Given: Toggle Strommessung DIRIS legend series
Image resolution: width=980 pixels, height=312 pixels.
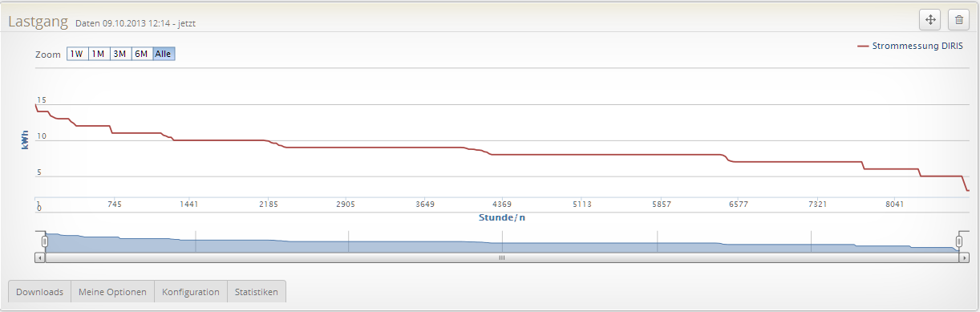Looking at the screenshot, I should [911, 46].
